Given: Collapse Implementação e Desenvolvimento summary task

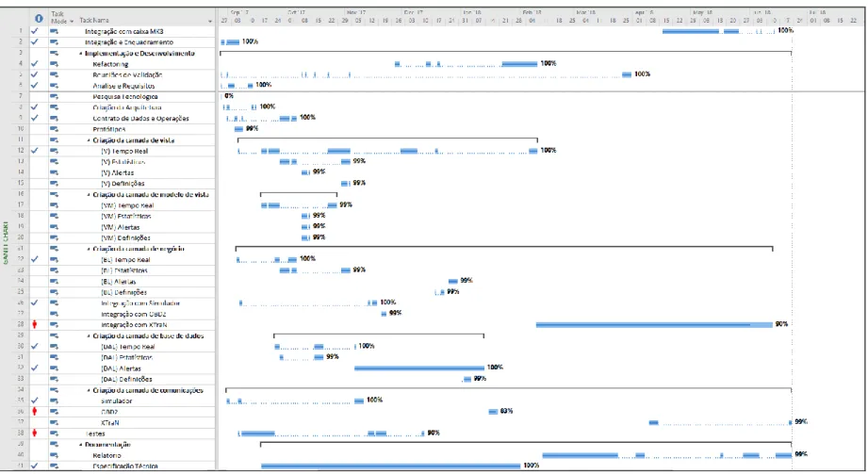Looking at the screenshot, I should [x=81, y=54].
